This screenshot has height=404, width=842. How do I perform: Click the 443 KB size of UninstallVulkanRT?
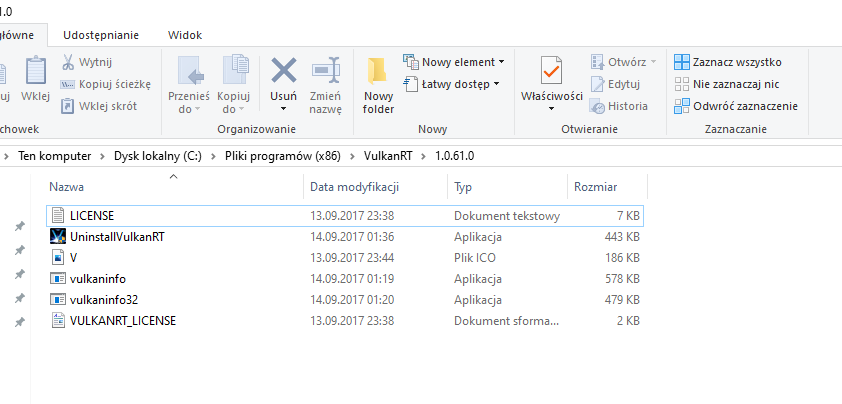[621, 237]
